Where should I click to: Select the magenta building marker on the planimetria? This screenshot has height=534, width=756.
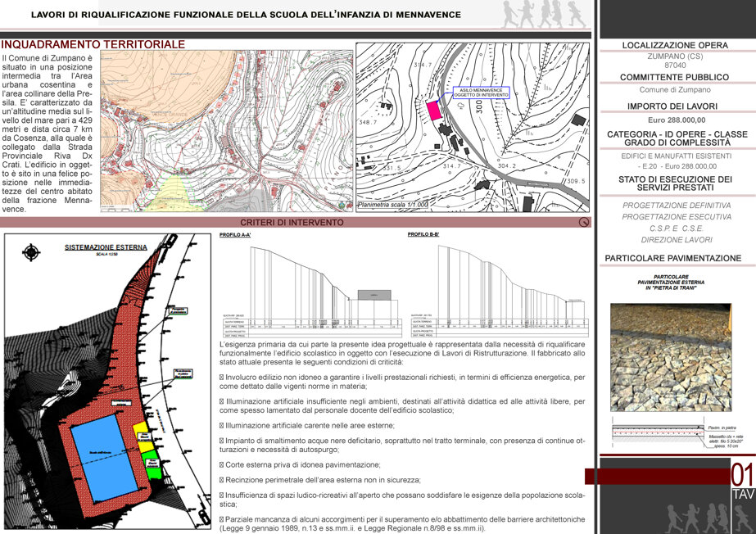coord(434,111)
